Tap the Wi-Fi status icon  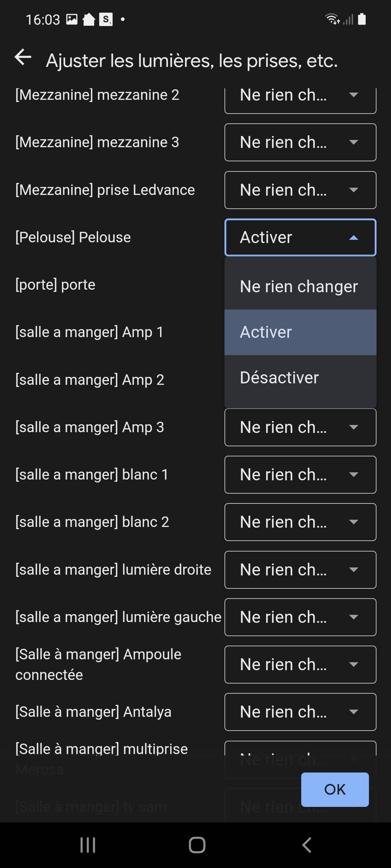pyautogui.click(x=332, y=19)
